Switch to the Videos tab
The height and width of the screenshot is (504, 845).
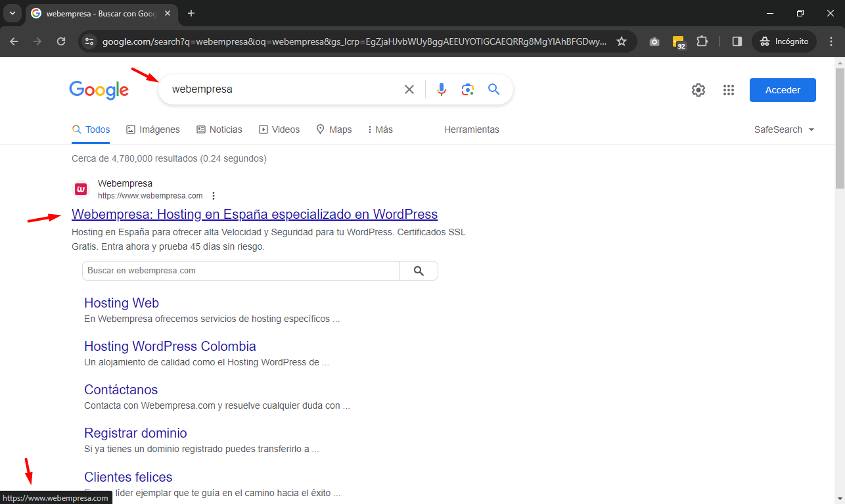click(x=279, y=129)
